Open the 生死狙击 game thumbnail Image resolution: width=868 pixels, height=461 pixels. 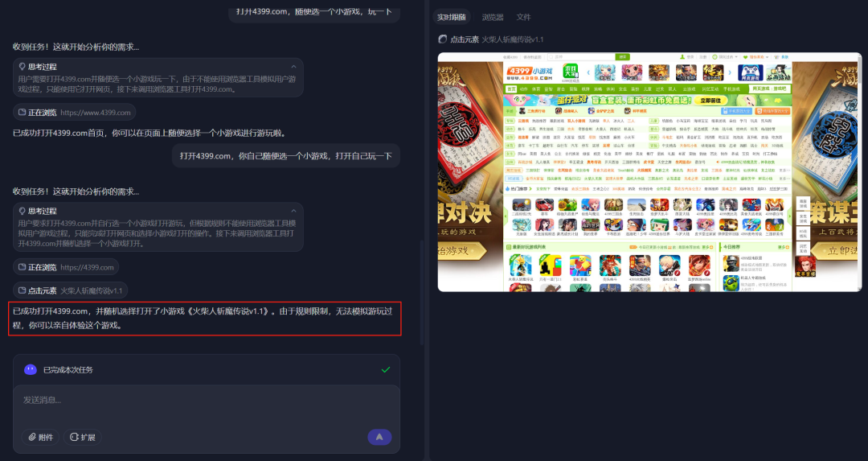coord(637,204)
